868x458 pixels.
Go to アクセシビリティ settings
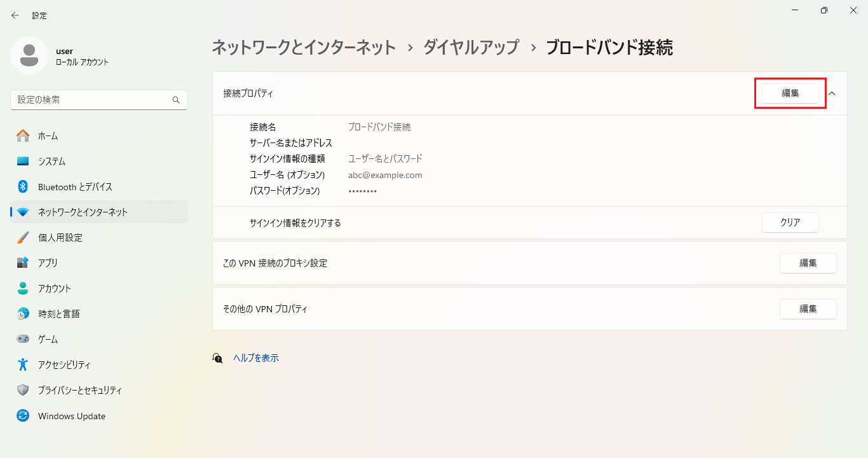click(x=64, y=364)
